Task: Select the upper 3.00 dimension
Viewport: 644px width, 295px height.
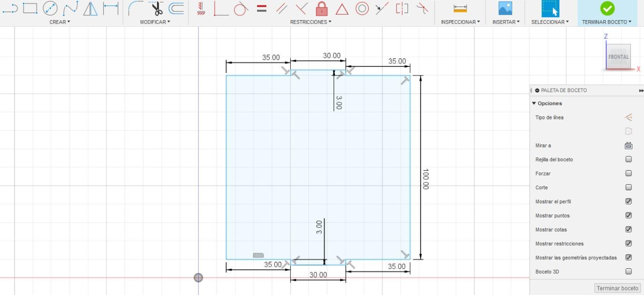Action: click(x=339, y=103)
